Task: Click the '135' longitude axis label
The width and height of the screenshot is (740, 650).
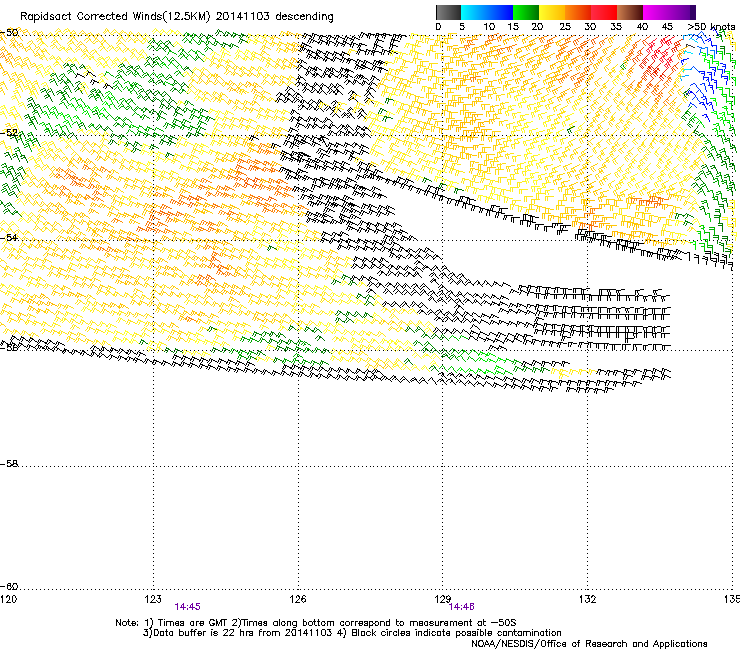Action: (x=732, y=599)
